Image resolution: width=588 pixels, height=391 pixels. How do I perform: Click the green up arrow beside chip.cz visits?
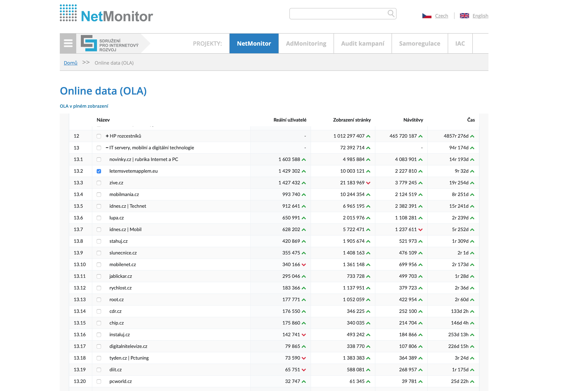[420, 323]
